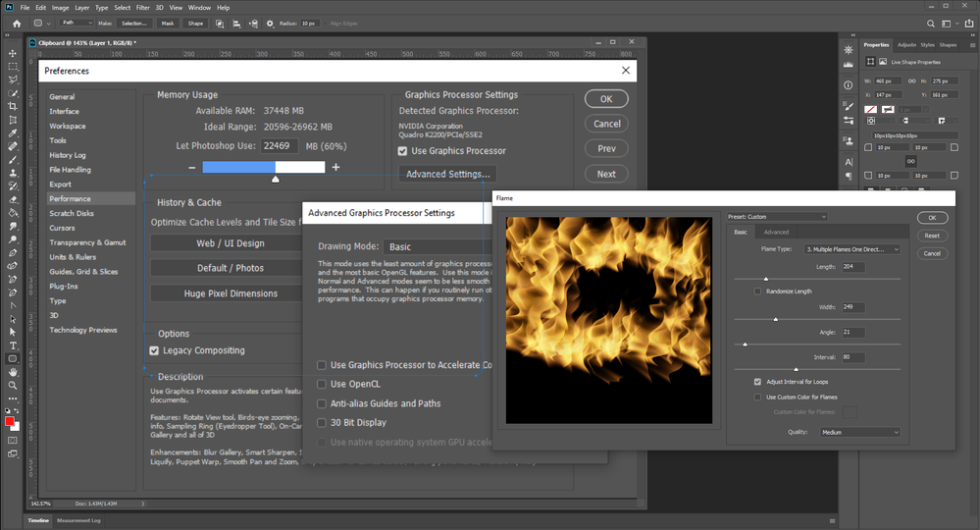This screenshot has height=530, width=980.
Task: Select the Zoom tool
Action: tap(13, 386)
